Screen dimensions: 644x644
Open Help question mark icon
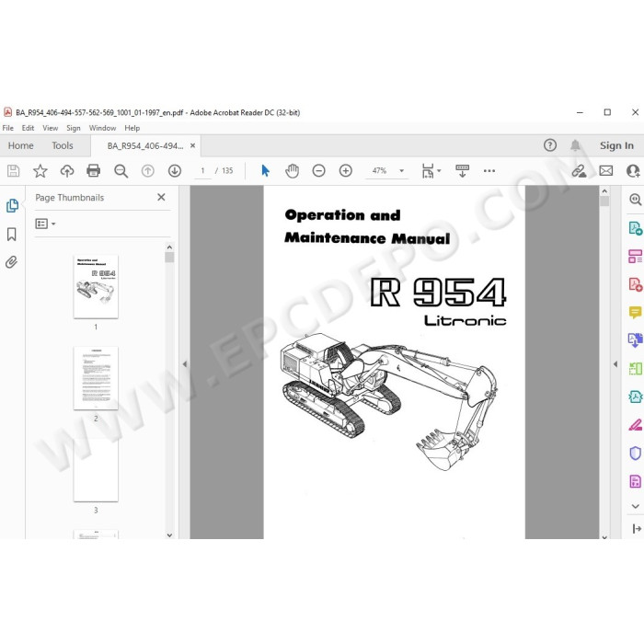coord(550,145)
